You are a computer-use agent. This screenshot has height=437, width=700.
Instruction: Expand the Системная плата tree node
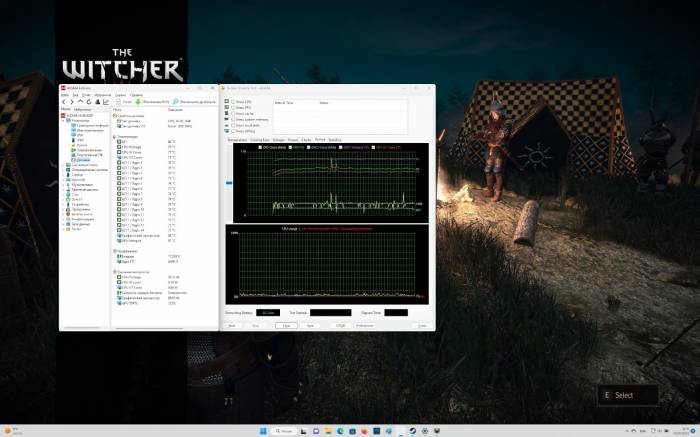(63, 165)
